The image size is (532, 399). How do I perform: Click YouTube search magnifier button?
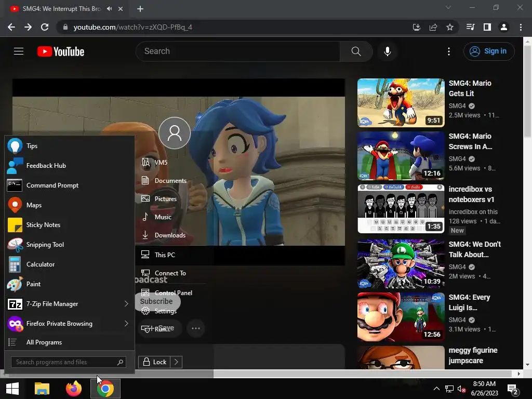(x=356, y=51)
